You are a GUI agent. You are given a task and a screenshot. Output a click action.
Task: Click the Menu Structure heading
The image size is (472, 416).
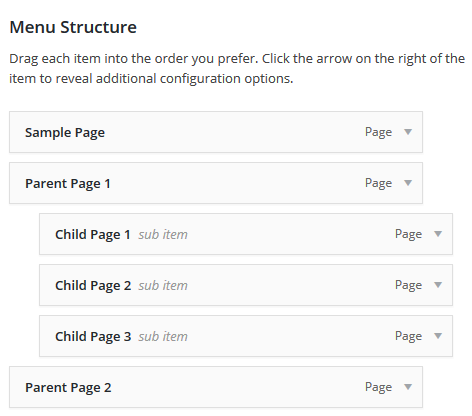73,27
